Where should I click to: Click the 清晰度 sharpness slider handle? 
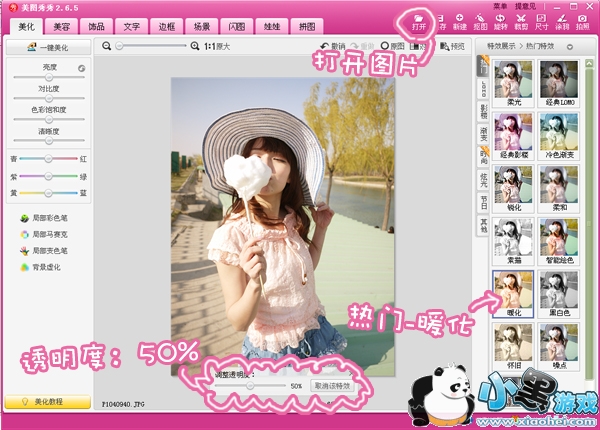pos(49,140)
